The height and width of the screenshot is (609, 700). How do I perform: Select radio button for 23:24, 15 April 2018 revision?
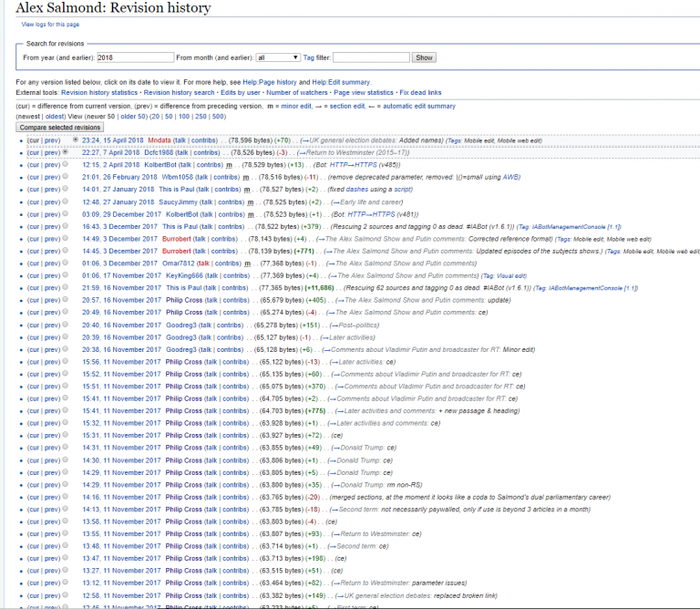pos(76,140)
